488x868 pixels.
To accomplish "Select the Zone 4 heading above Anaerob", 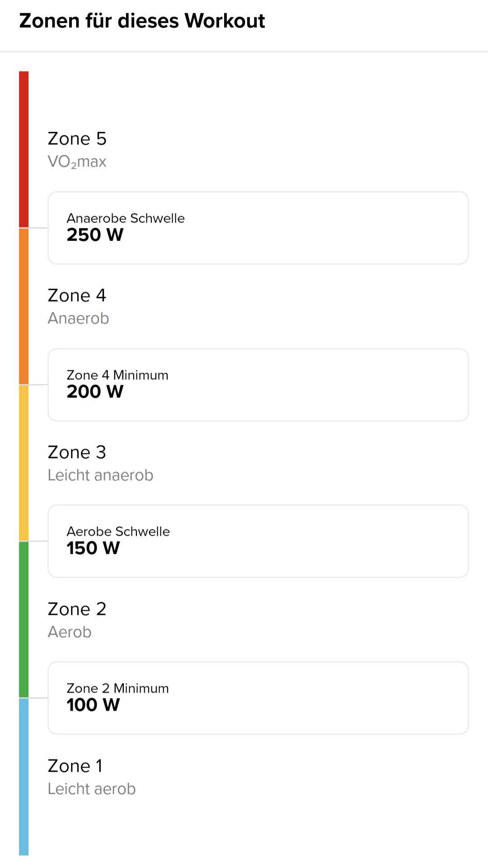I will click(77, 296).
